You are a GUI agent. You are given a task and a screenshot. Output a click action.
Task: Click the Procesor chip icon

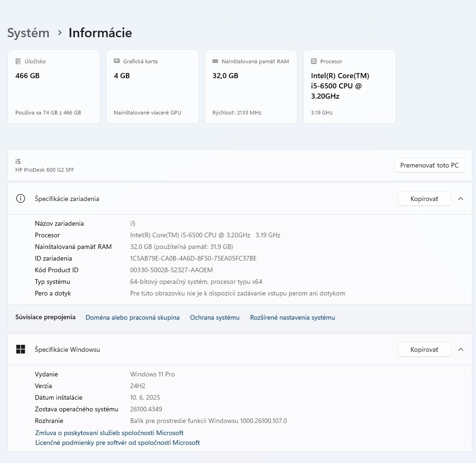(x=314, y=61)
